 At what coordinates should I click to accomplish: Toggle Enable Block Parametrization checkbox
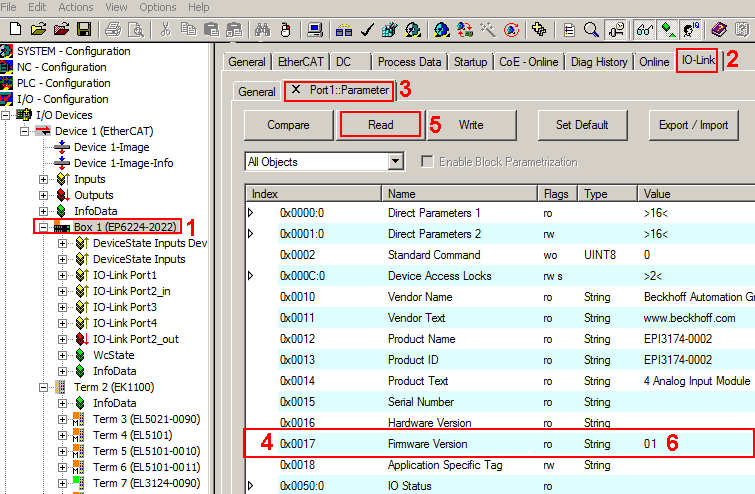point(427,161)
